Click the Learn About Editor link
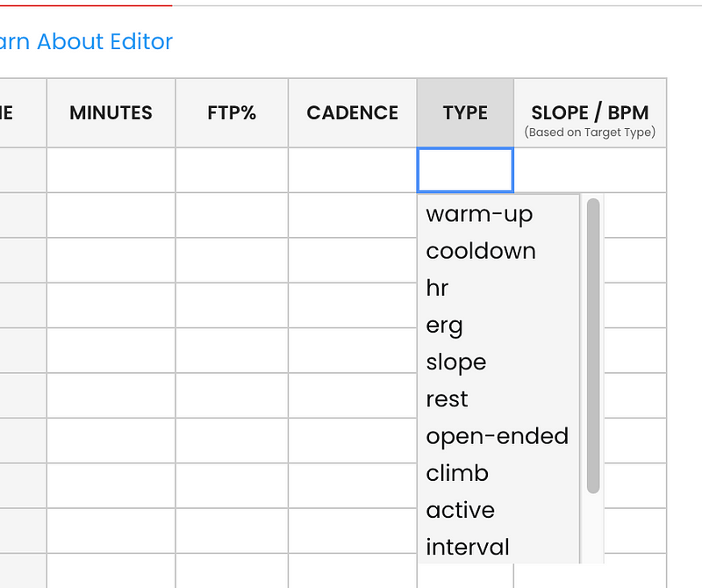Viewport: 702px width, 588px height. coord(86,41)
